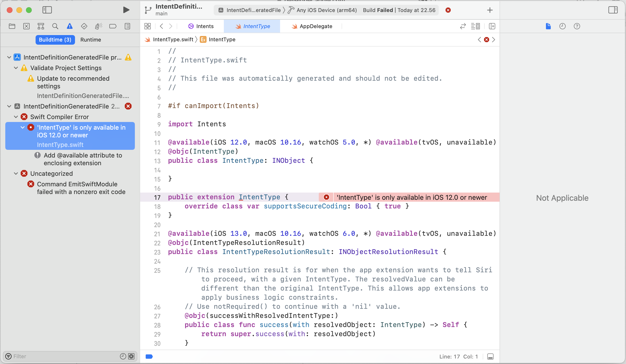The width and height of the screenshot is (626, 364).
Task: Open the Find navigator magnifier icon
Action: (55, 26)
